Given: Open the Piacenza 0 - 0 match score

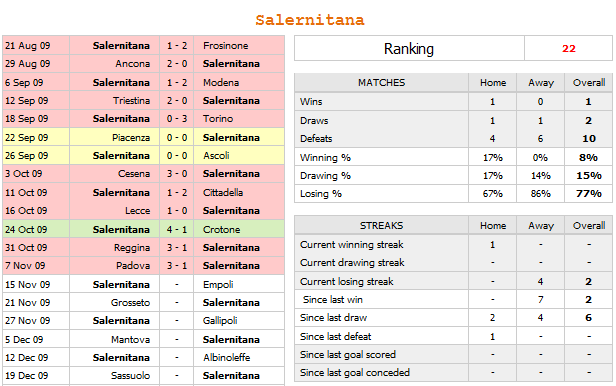Looking at the screenshot, I should click(x=177, y=137).
